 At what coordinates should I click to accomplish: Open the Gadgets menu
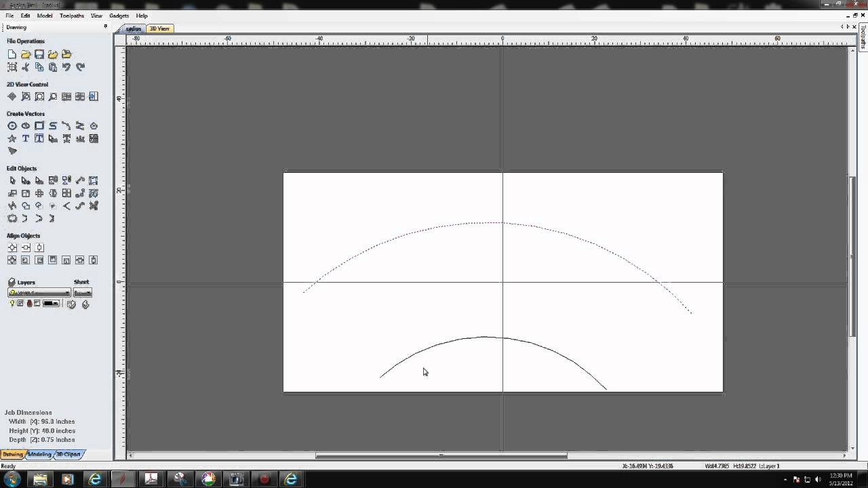tap(119, 16)
